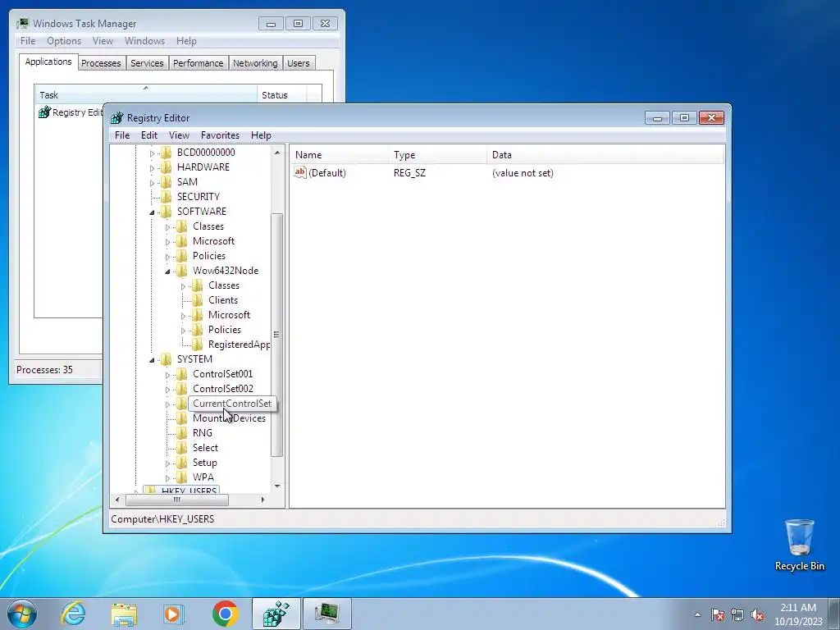Click the registry tree vertical scrollbar thumb
The height and width of the screenshot is (630, 840).
(x=276, y=335)
